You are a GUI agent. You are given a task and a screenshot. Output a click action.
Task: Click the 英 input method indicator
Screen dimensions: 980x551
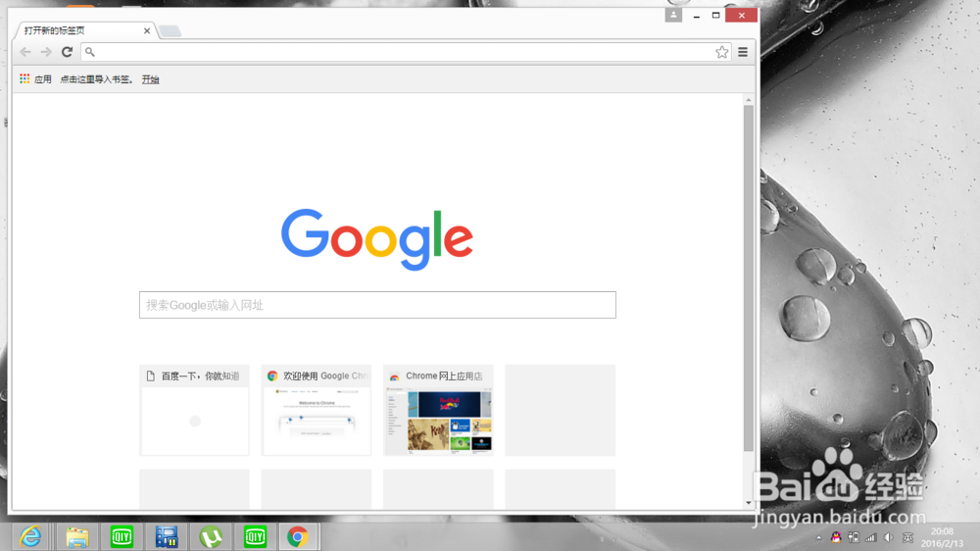pos(907,537)
